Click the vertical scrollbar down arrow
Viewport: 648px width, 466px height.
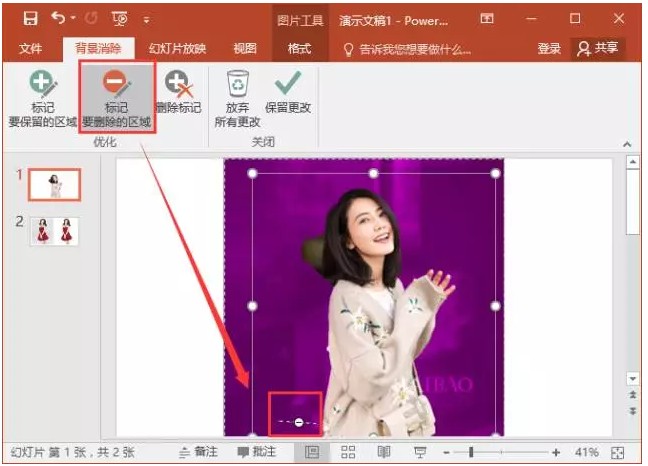point(633,378)
